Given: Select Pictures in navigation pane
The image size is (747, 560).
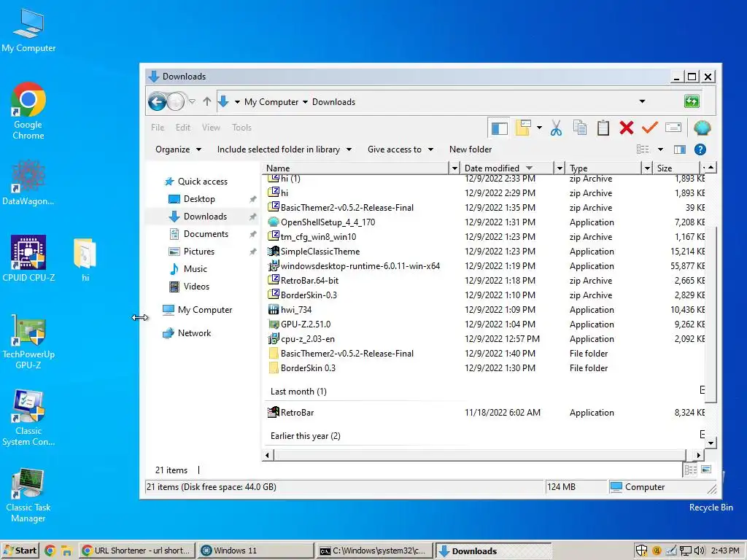Looking at the screenshot, I should tap(198, 252).
